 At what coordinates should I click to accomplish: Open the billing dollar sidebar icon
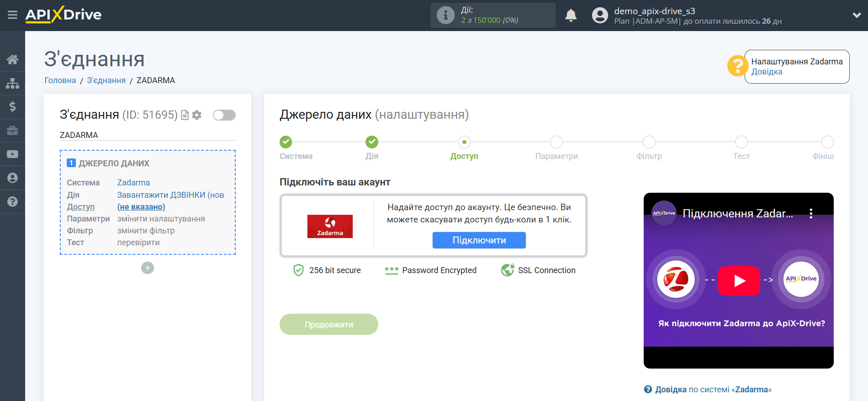tap(12, 107)
